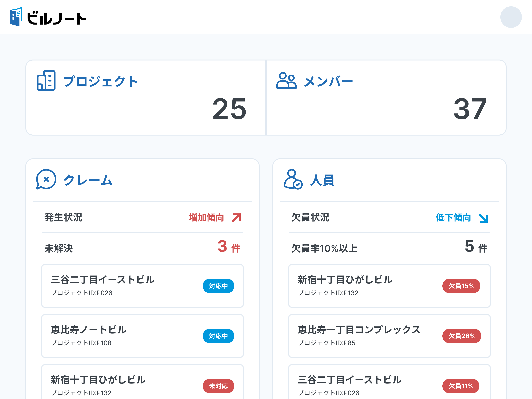
Task: Click the red 欠員26% indicator badge
Action: [462, 336]
